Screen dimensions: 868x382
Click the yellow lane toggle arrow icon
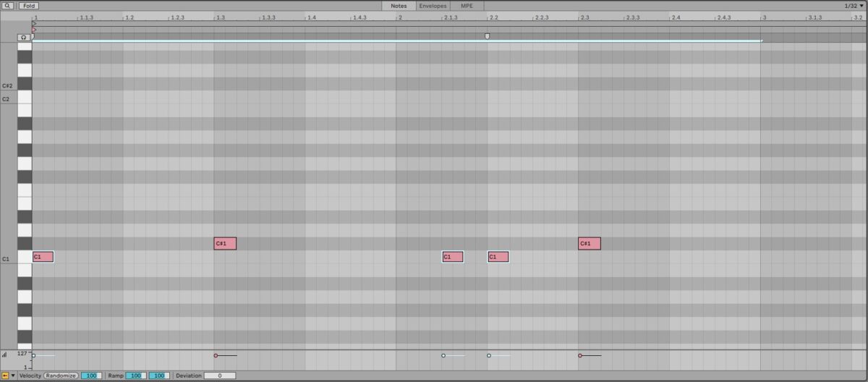point(5,375)
